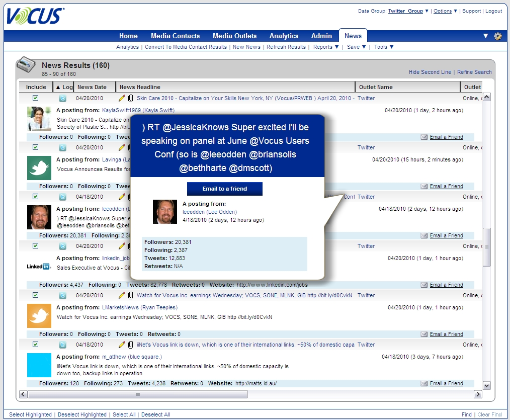Image resolution: width=510 pixels, height=420 pixels.
Task: Click the scroll down arrow of results list
Action: (x=486, y=385)
